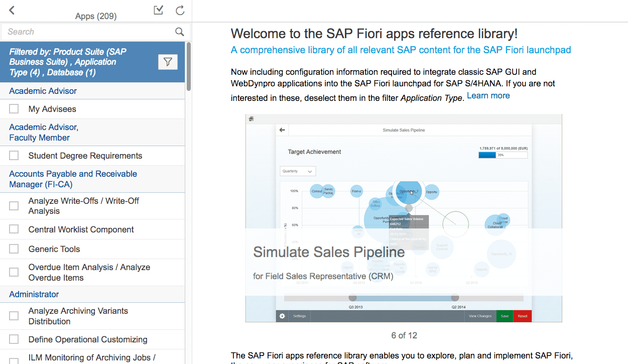Image resolution: width=628 pixels, height=364 pixels.
Task: Select the Student Degree Requirements checkbox
Action: click(x=14, y=156)
